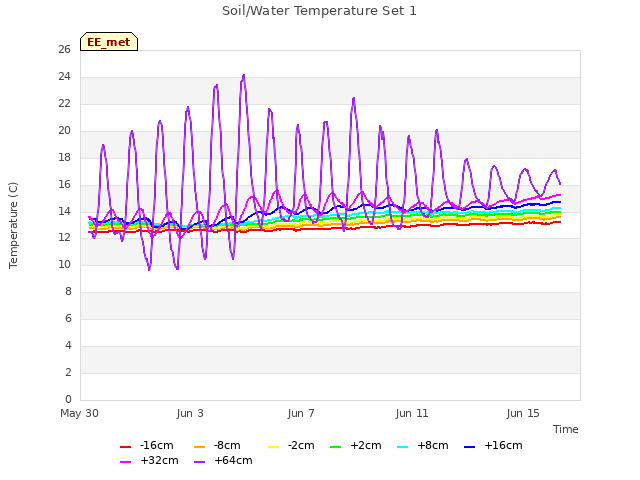Click the chart title Soil/Water Temperature Set 1
The height and width of the screenshot is (480, 640).
pyautogui.click(x=319, y=11)
